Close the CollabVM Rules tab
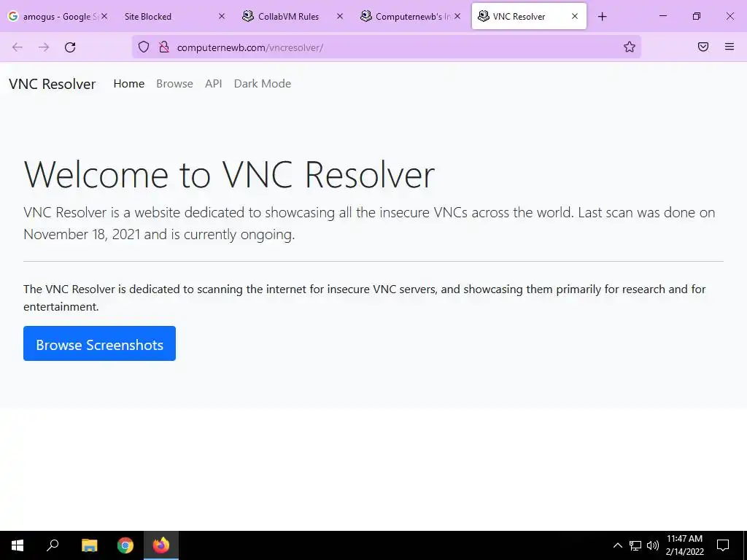747x560 pixels. [x=340, y=16]
